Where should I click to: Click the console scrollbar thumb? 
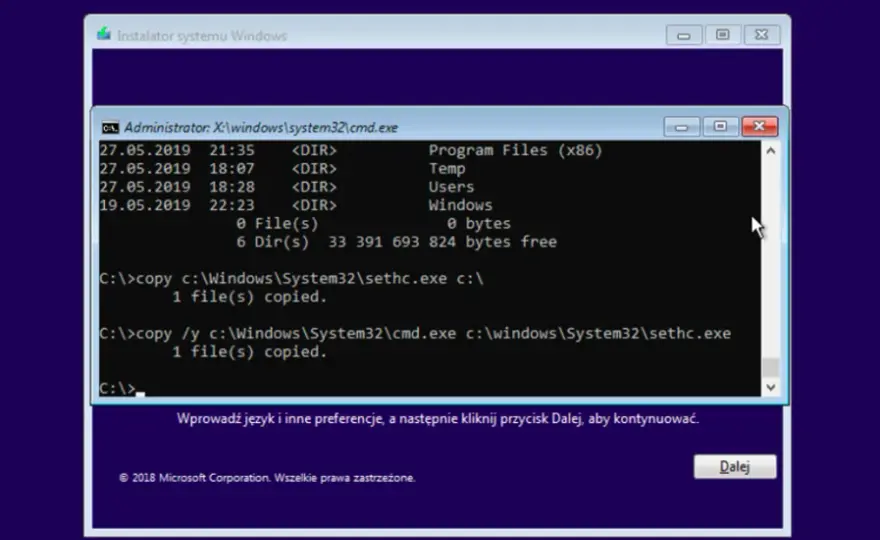[771, 367]
